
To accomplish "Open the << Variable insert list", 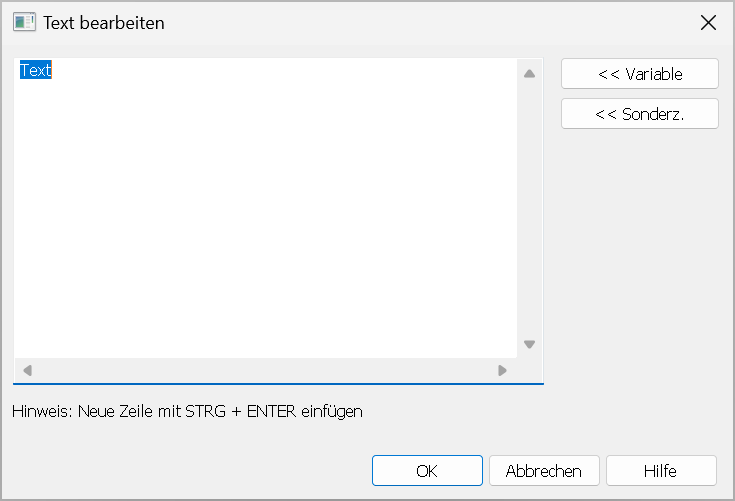I will [640, 74].
